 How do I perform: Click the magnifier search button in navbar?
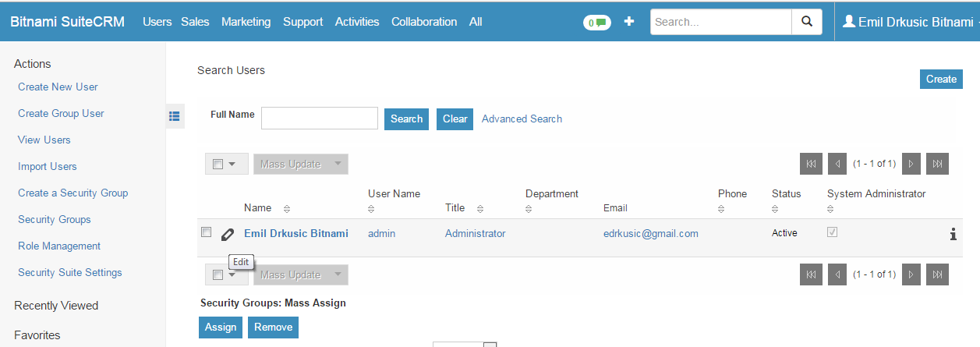coord(807,22)
